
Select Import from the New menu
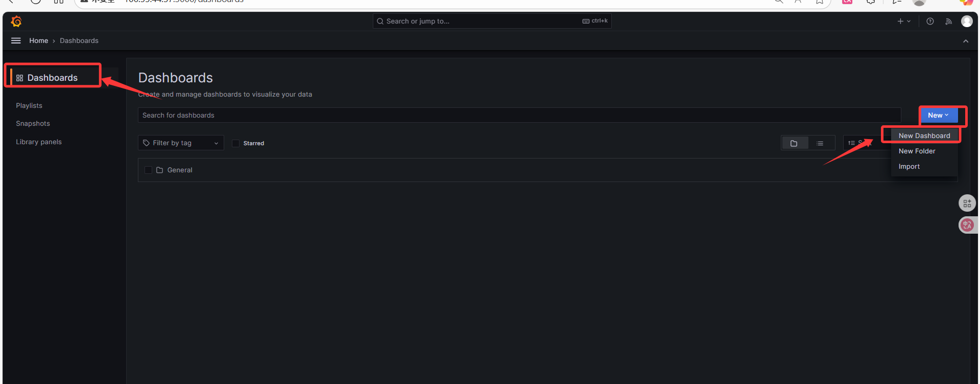[909, 167]
